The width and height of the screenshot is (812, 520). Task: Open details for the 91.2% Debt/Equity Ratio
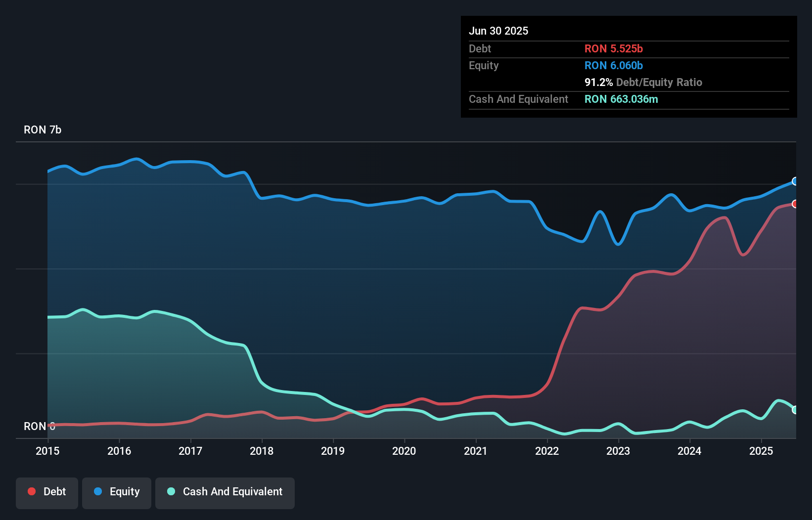click(x=643, y=83)
